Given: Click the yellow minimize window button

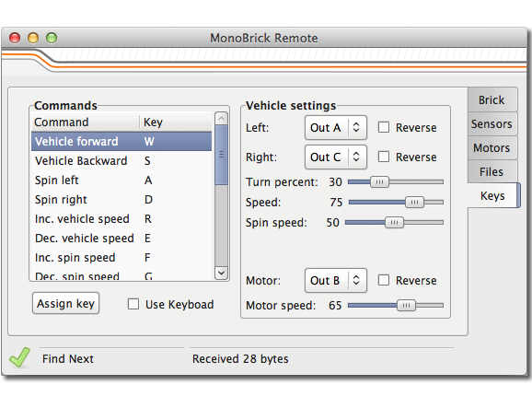Looking at the screenshot, I should click(33, 38).
